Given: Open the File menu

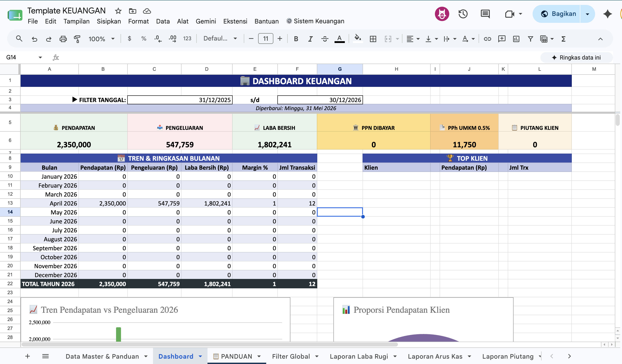Looking at the screenshot, I should point(33,21).
